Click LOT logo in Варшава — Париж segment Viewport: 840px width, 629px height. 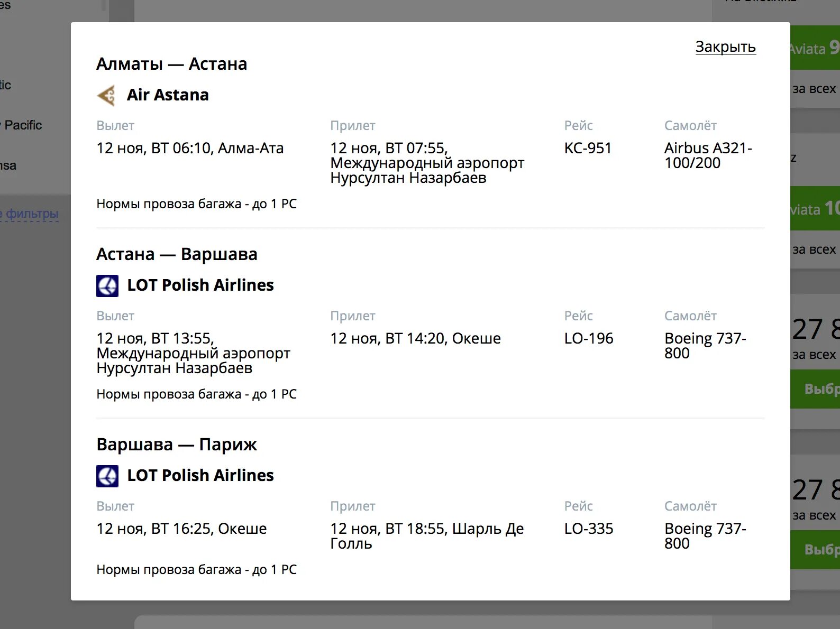107,476
